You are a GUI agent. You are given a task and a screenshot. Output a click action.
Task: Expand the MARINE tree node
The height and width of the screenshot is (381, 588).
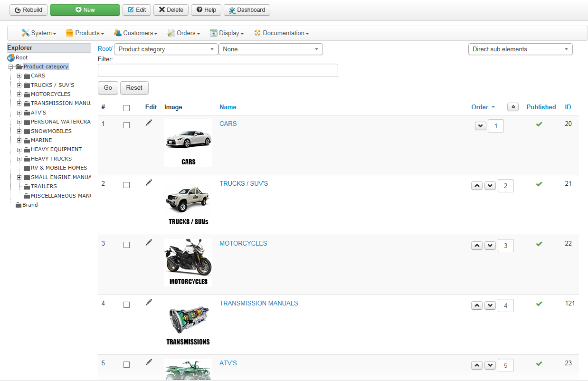click(x=19, y=140)
